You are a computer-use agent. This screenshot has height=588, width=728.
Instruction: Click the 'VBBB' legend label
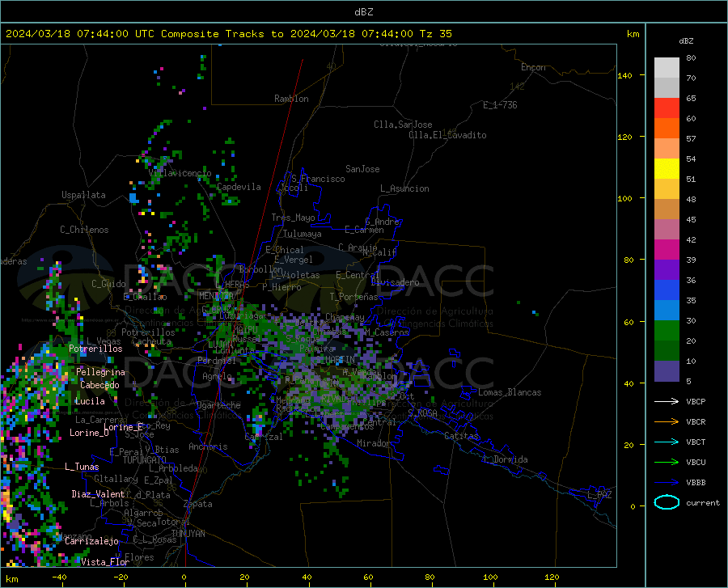pos(696,483)
